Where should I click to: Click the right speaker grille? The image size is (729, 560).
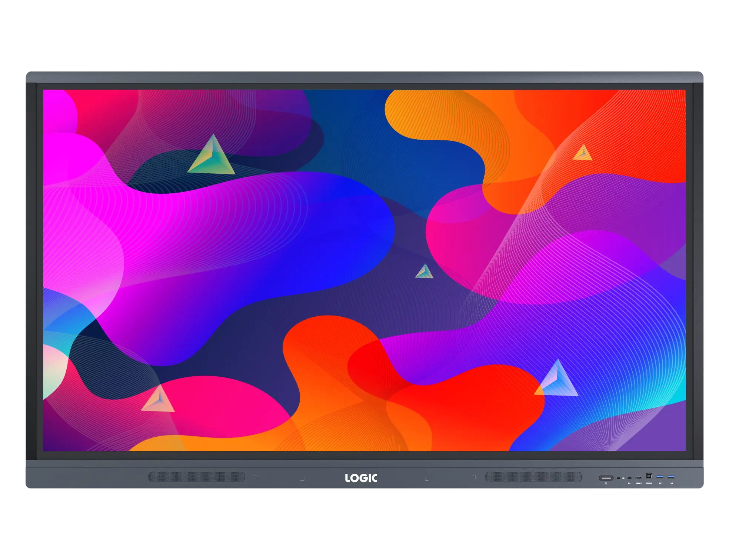click(x=533, y=477)
